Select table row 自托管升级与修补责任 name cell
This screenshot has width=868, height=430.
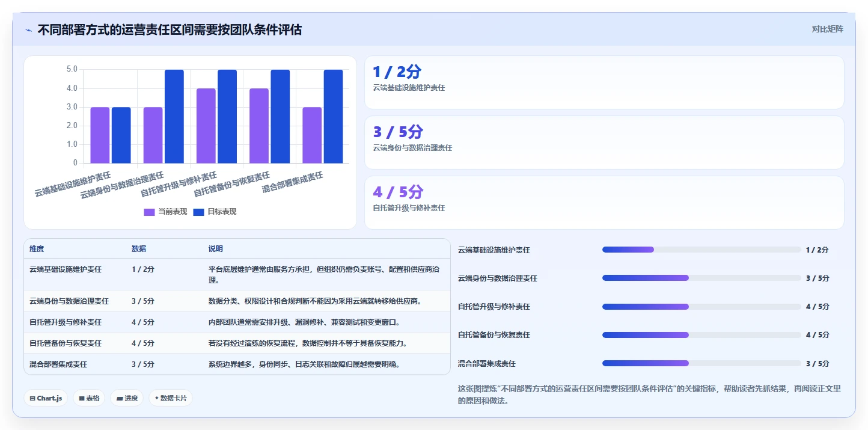tap(66, 322)
